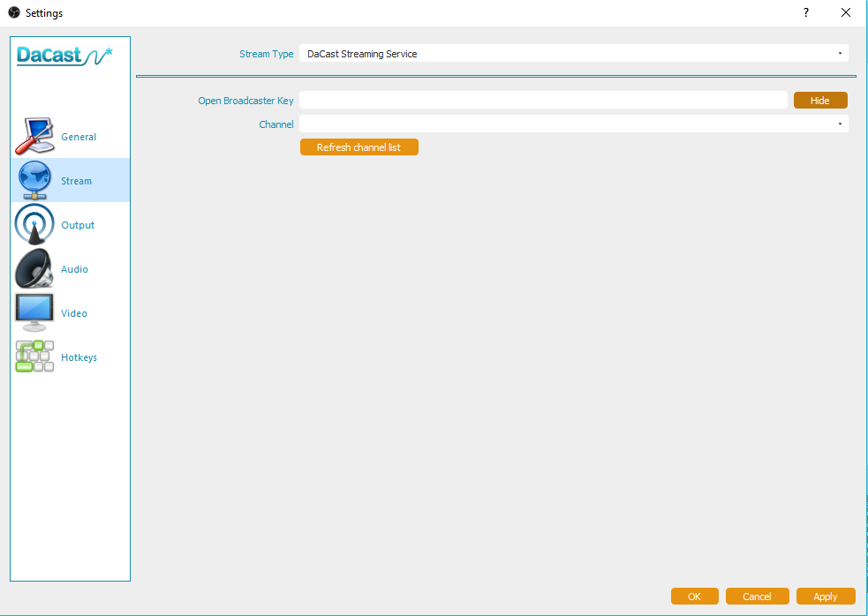Viewport: 868px width, 616px height.
Task: Switch to Output settings label
Action: 78,225
